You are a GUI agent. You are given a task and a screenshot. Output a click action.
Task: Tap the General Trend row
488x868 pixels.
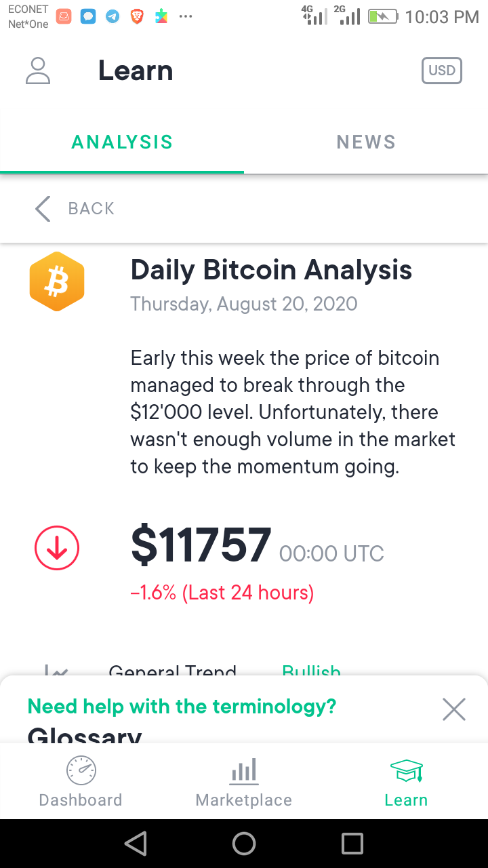[244, 670]
